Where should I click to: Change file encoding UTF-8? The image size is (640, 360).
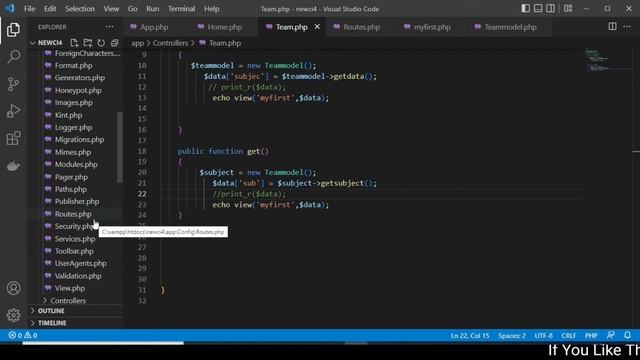[x=544, y=336]
